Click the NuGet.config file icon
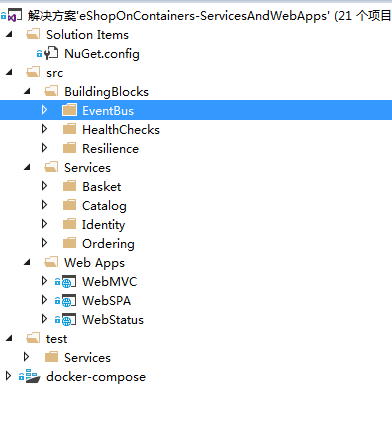Image resolution: width=392 pixels, height=421 pixels. [51, 53]
